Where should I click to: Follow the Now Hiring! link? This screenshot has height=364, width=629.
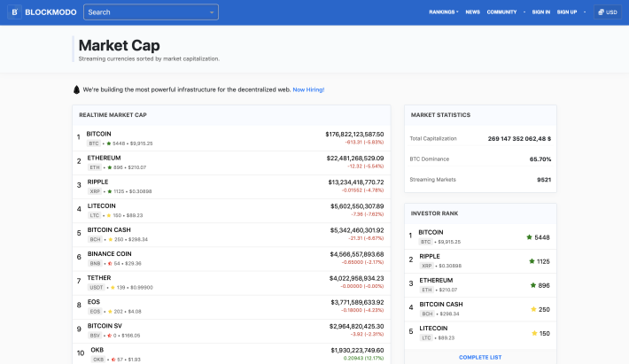pyautogui.click(x=308, y=89)
